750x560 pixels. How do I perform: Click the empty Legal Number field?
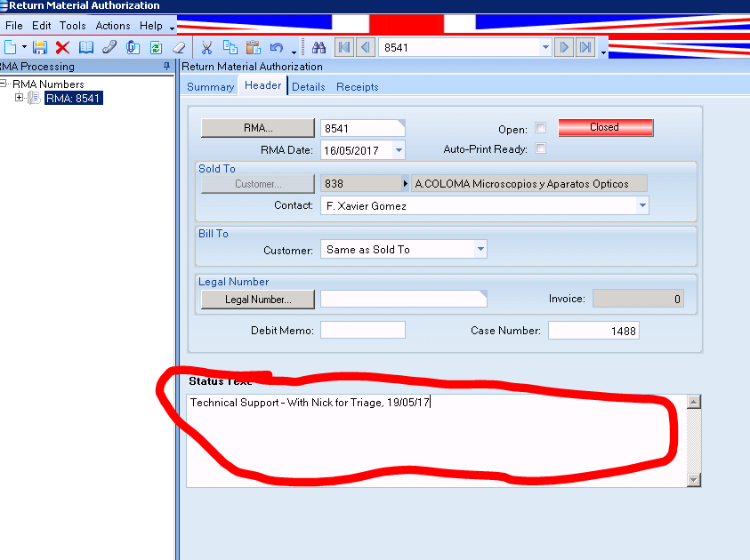404,300
